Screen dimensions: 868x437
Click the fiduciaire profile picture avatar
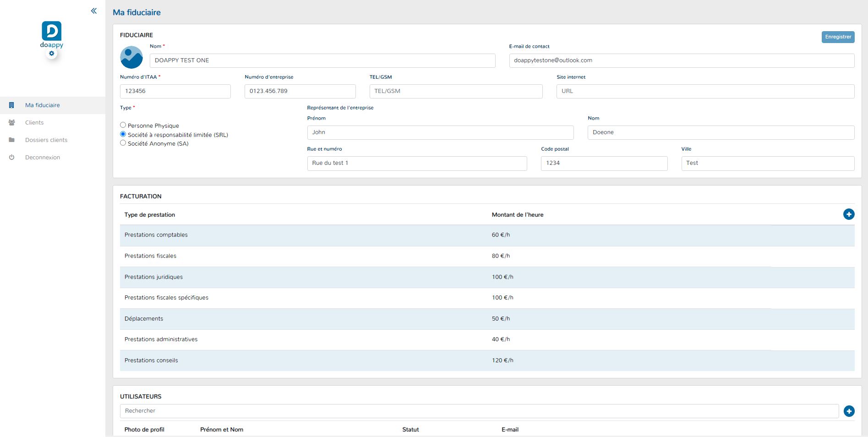tap(131, 57)
